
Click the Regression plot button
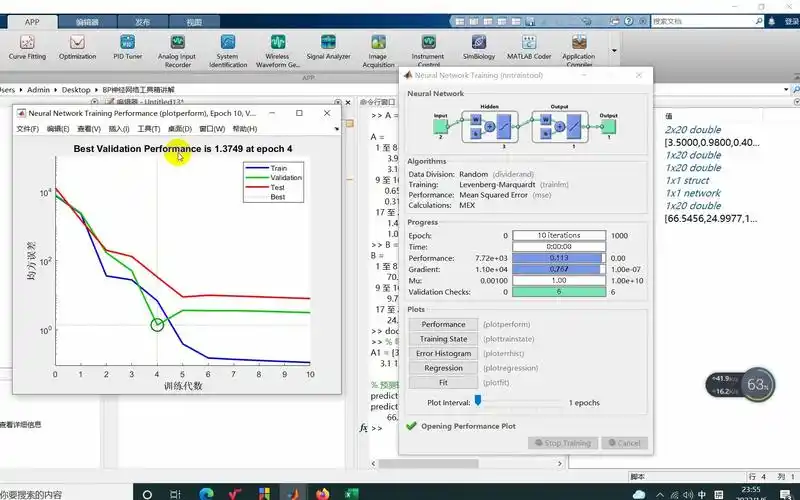pyautogui.click(x=443, y=368)
